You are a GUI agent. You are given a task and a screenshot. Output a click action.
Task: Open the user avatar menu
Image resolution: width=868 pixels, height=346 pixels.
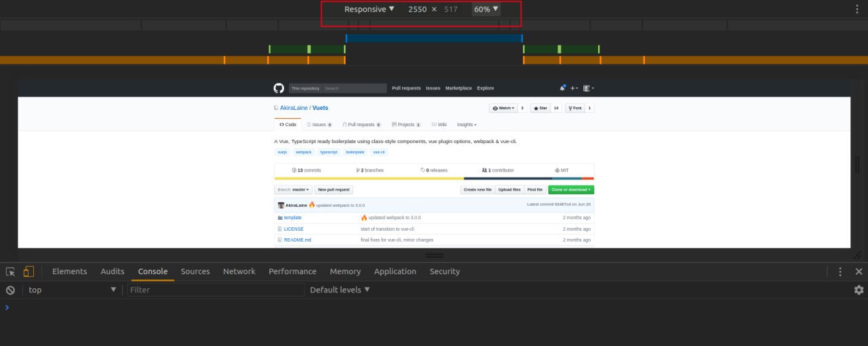[589, 88]
